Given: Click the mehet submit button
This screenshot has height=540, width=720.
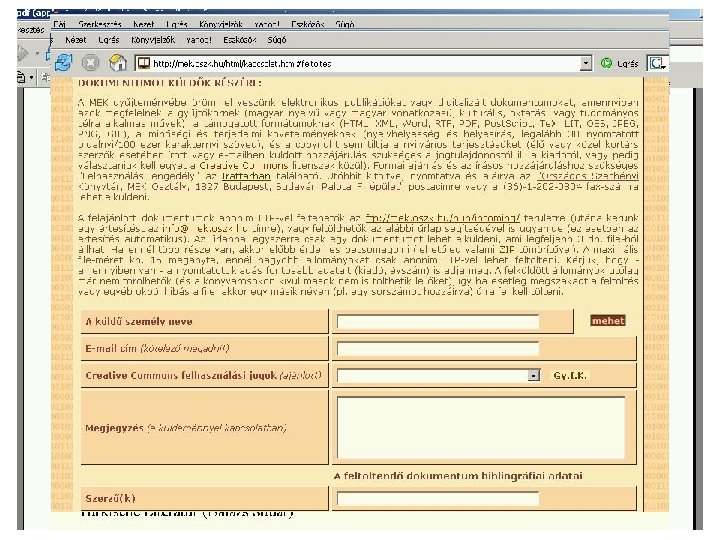Looking at the screenshot, I should (608, 321).
